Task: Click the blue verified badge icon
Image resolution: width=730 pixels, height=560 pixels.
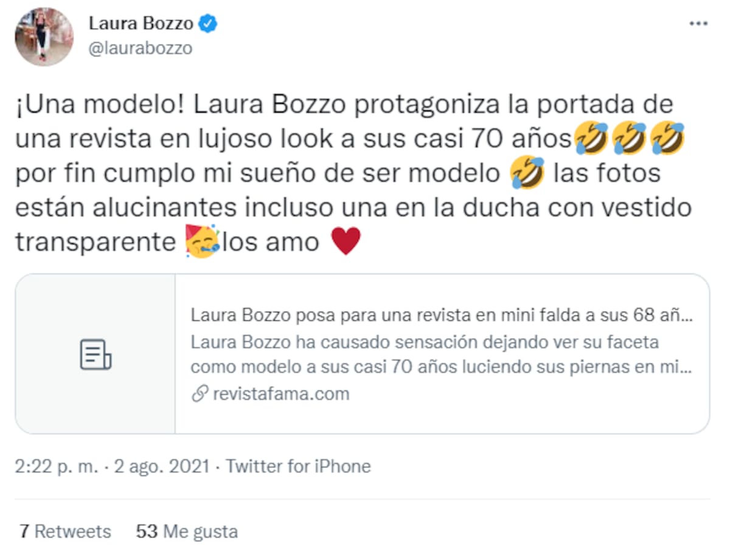Action: 209,24
